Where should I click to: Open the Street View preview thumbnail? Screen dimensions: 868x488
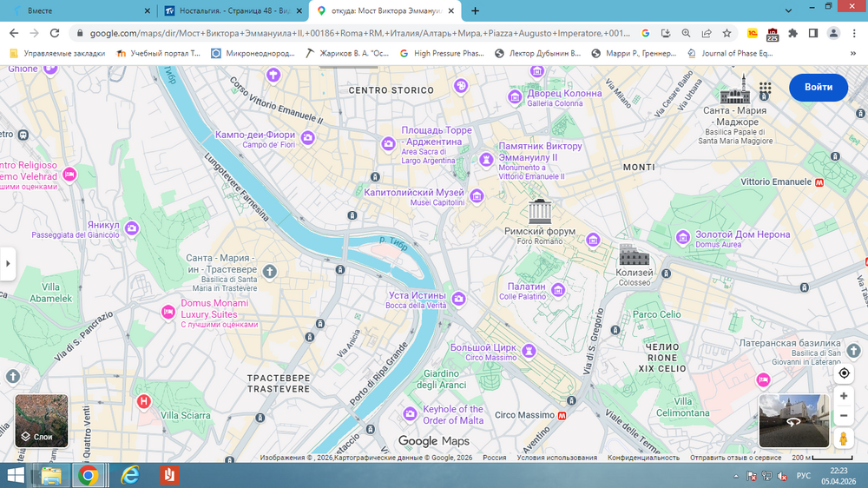[x=792, y=421]
